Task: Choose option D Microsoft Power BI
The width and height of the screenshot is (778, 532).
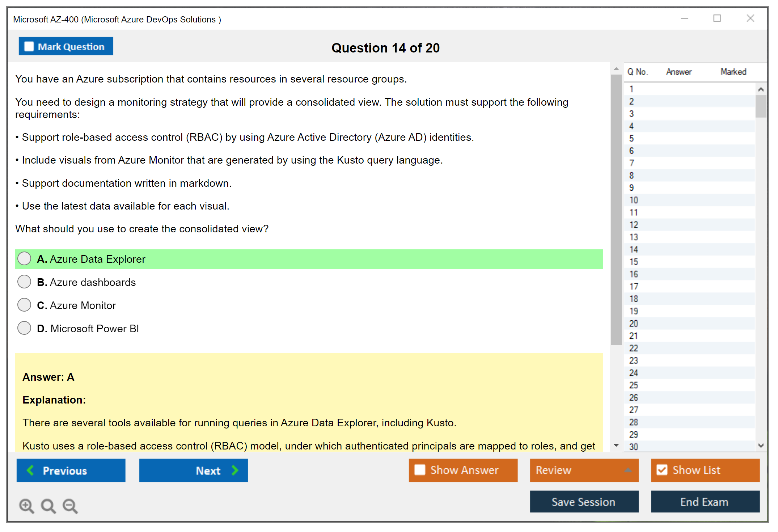Action: [24, 328]
